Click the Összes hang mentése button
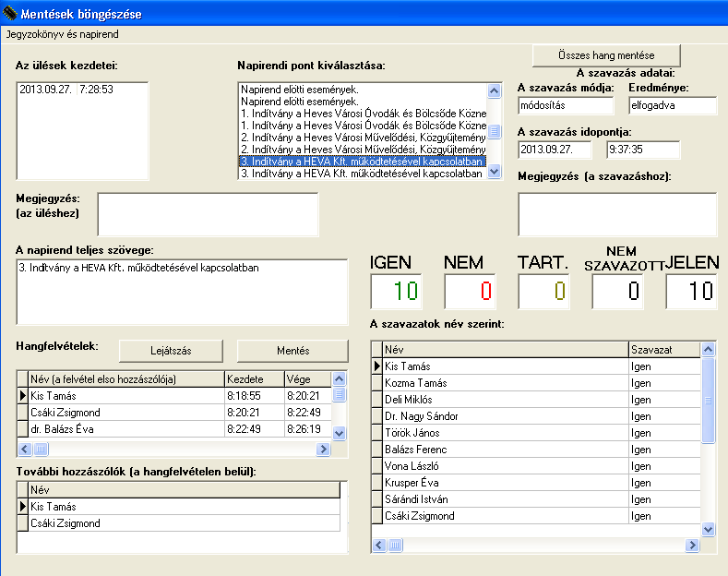 coord(606,55)
